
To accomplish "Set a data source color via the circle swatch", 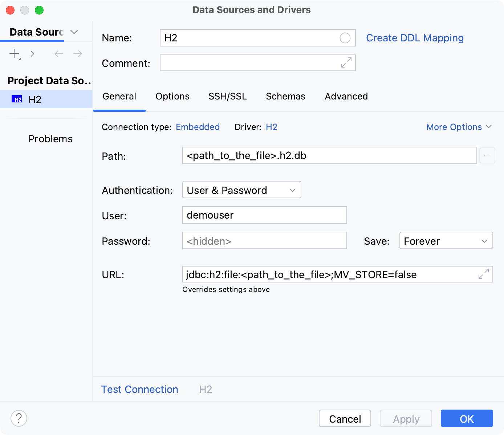I will (345, 38).
